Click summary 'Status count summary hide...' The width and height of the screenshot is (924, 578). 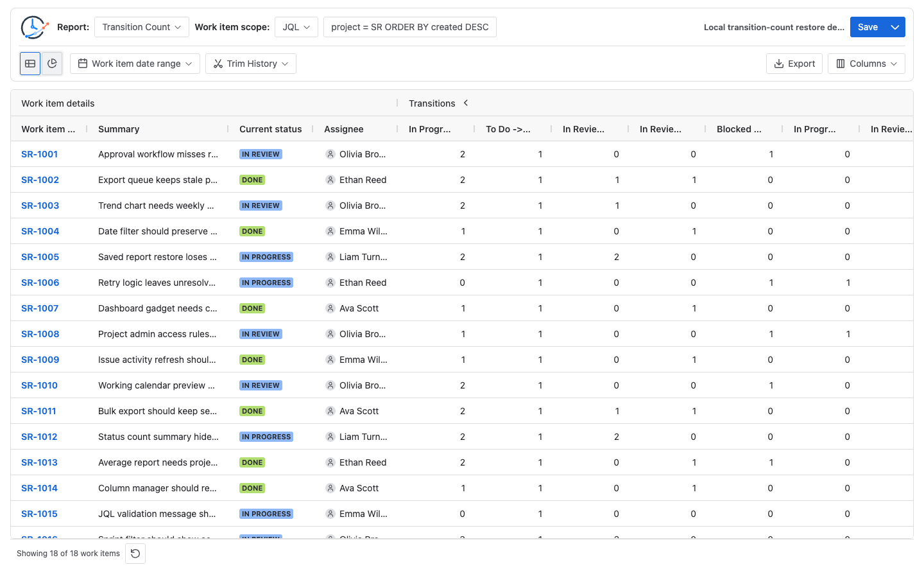tap(158, 437)
